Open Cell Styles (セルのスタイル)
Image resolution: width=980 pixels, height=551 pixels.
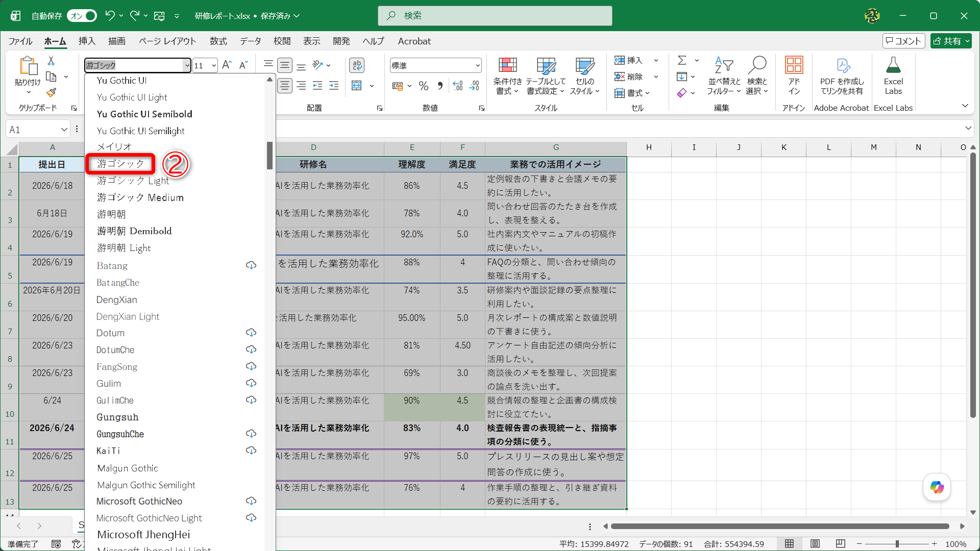[x=585, y=76]
